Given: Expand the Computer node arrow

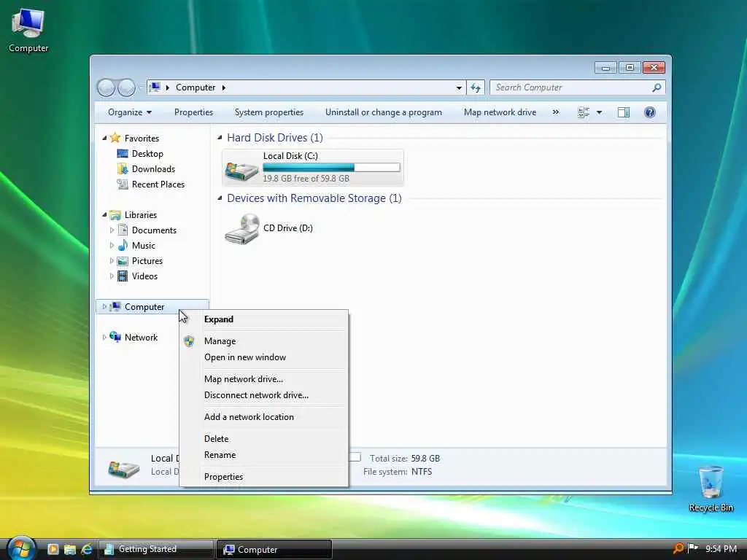Looking at the screenshot, I should tap(104, 307).
